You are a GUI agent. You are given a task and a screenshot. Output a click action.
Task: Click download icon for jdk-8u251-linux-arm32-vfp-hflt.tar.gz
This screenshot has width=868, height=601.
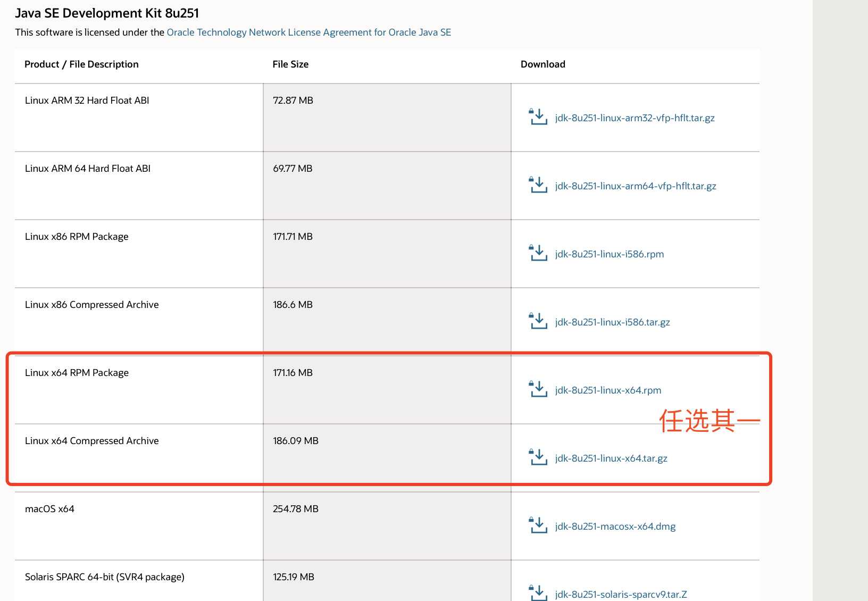tap(538, 117)
